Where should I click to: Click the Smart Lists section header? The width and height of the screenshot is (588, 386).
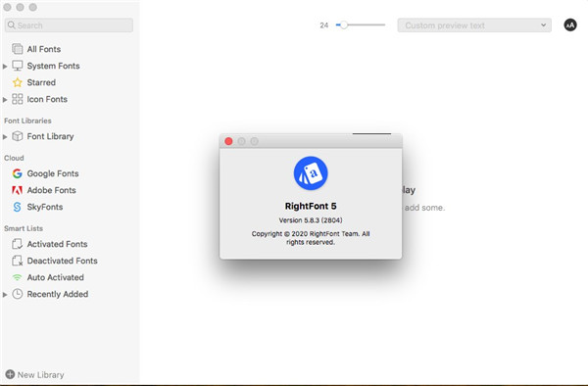pyautogui.click(x=24, y=228)
